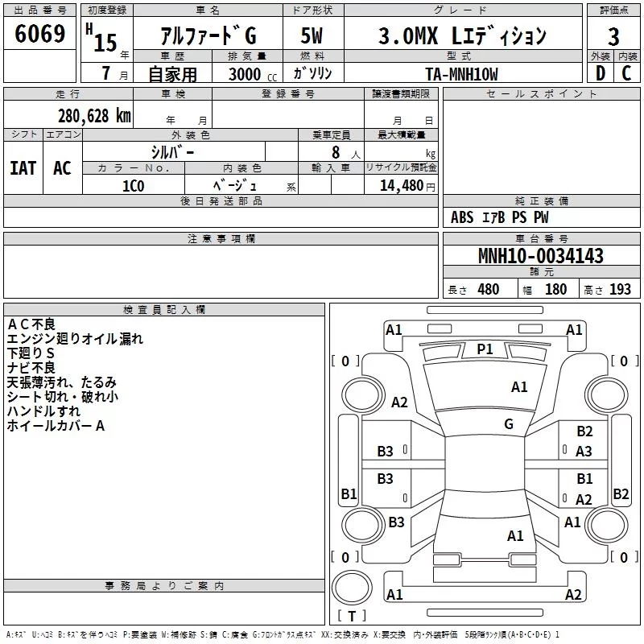Click the spare tire circle marked T
The image size is (644, 644).
352,588
